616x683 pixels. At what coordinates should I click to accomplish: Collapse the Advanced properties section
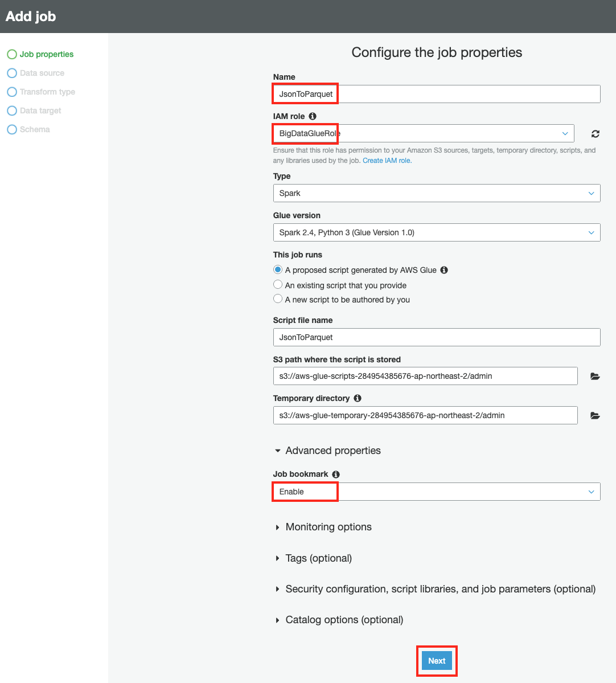pos(332,451)
